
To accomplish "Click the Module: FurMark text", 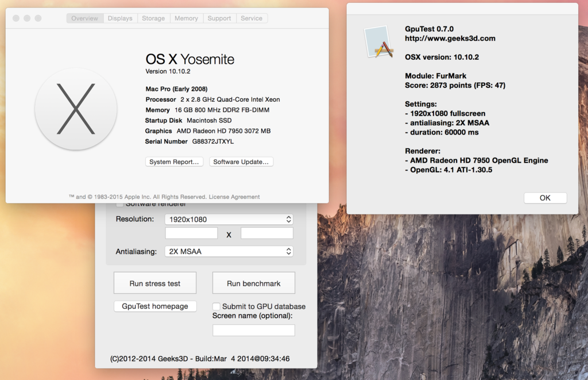I will coord(436,76).
